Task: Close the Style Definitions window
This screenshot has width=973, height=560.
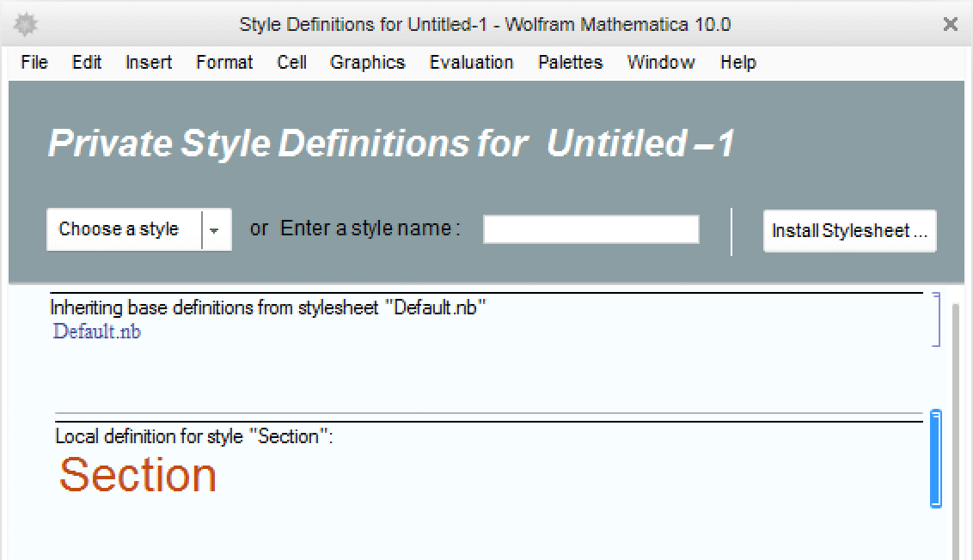Action: coord(950,24)
